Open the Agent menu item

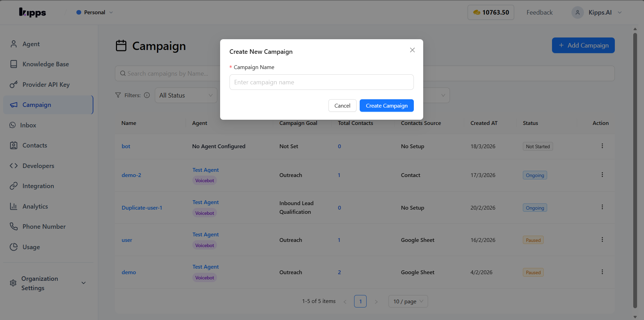pos(48,44)
